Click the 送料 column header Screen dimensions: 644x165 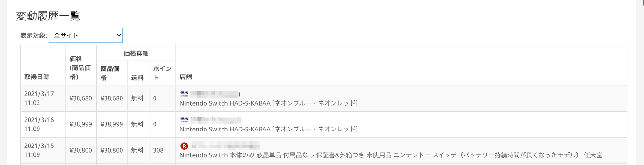tap(137, 77)
